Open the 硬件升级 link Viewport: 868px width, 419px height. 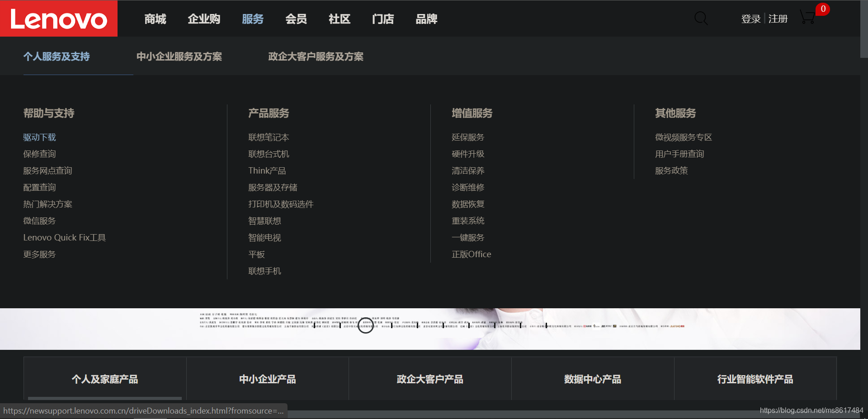tap(468, 154)
